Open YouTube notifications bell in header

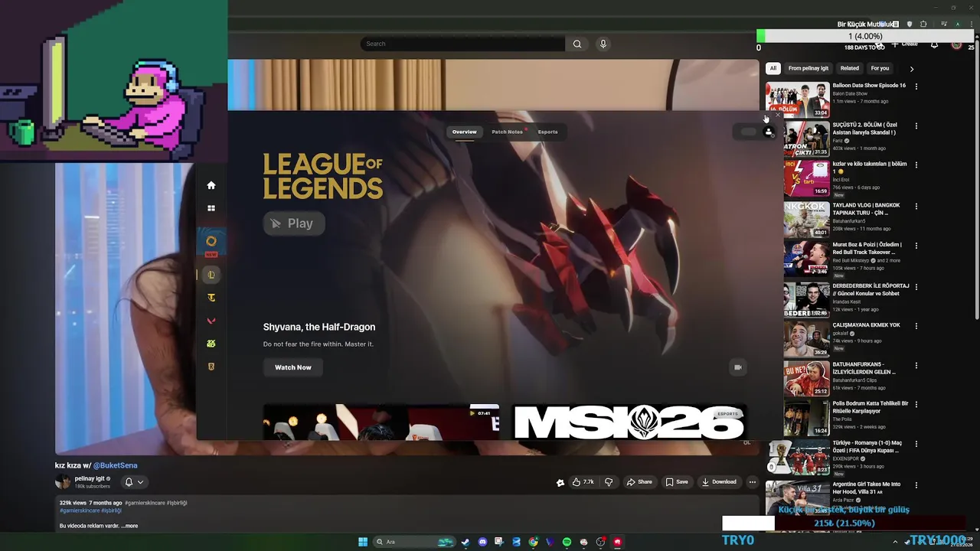(934, 44)
